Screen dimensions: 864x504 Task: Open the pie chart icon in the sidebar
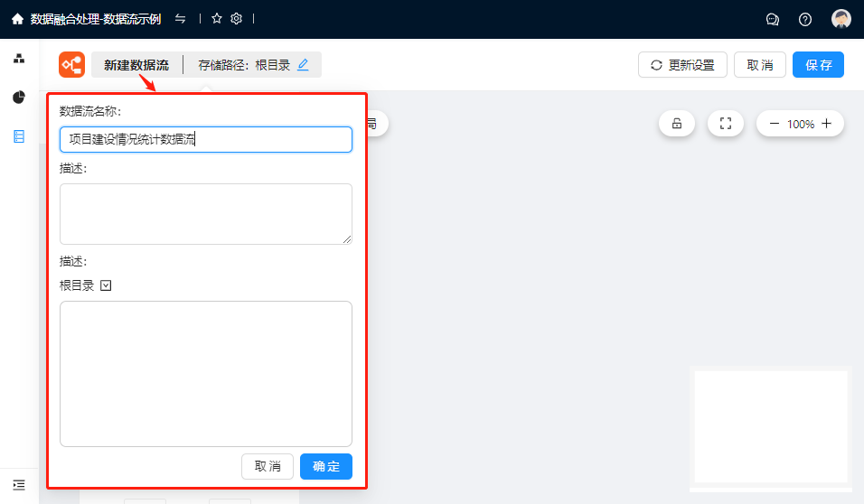[19, 98]
